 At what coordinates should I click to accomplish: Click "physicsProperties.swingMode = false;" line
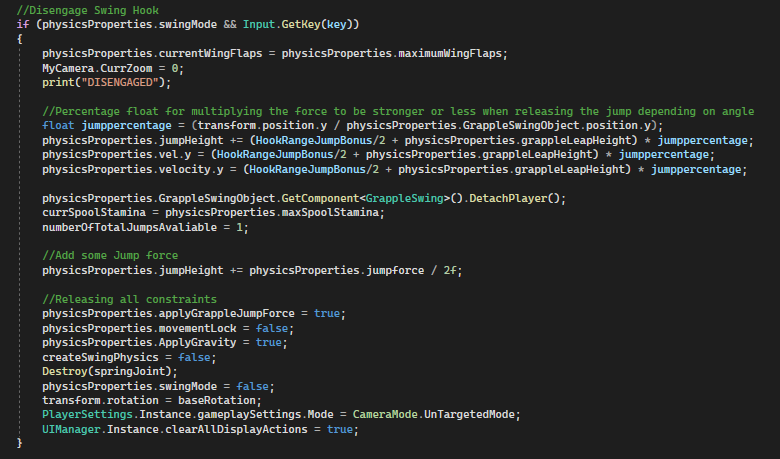tap(158, 386)
